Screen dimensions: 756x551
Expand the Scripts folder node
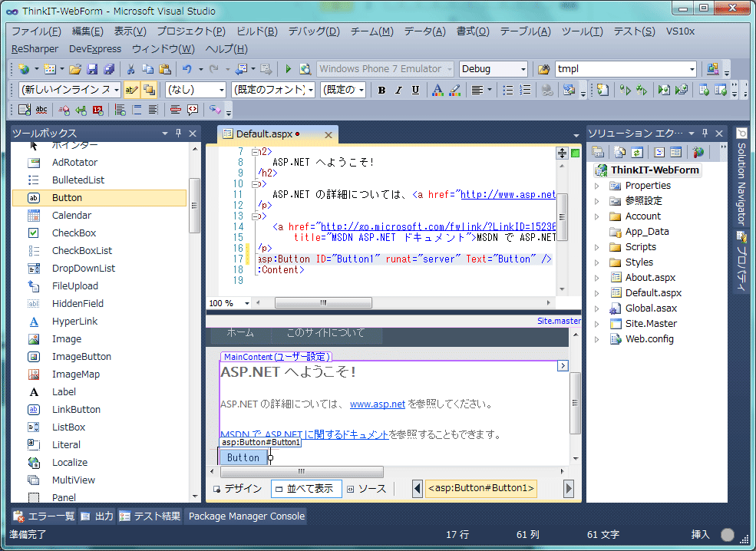coord(597,248)
